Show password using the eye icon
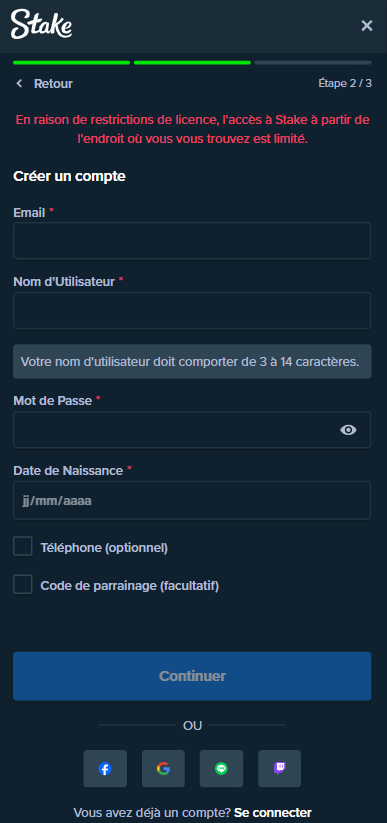Viewport: 387px width, 823px height. tap(348, 430)
